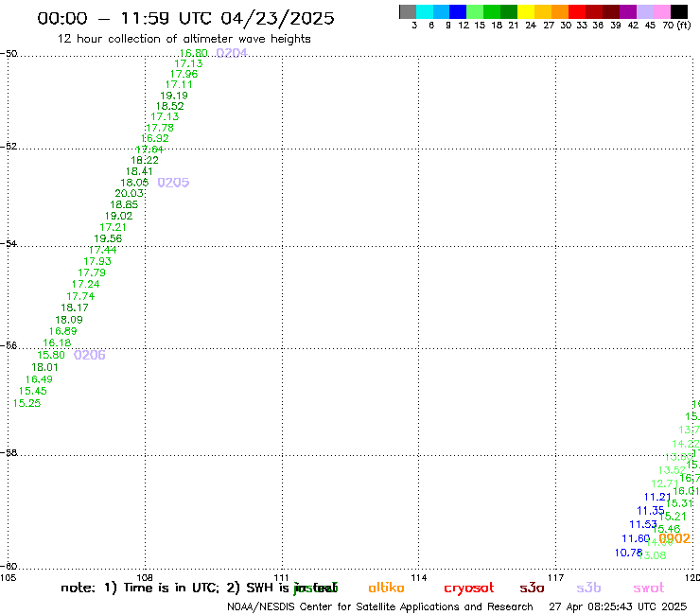This screenshot has height=615, width=700.
Task: Click the 17.11 wave height value
Action: pos(179,84)
